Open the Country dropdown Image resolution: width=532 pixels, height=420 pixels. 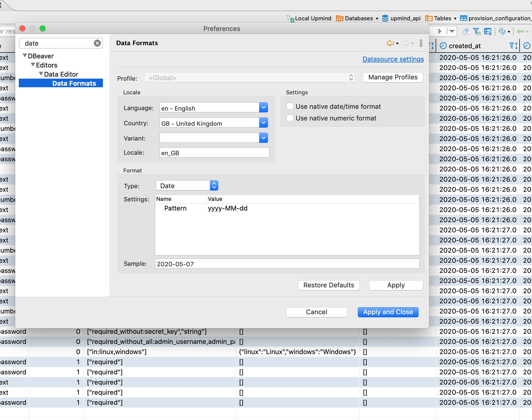263,123
